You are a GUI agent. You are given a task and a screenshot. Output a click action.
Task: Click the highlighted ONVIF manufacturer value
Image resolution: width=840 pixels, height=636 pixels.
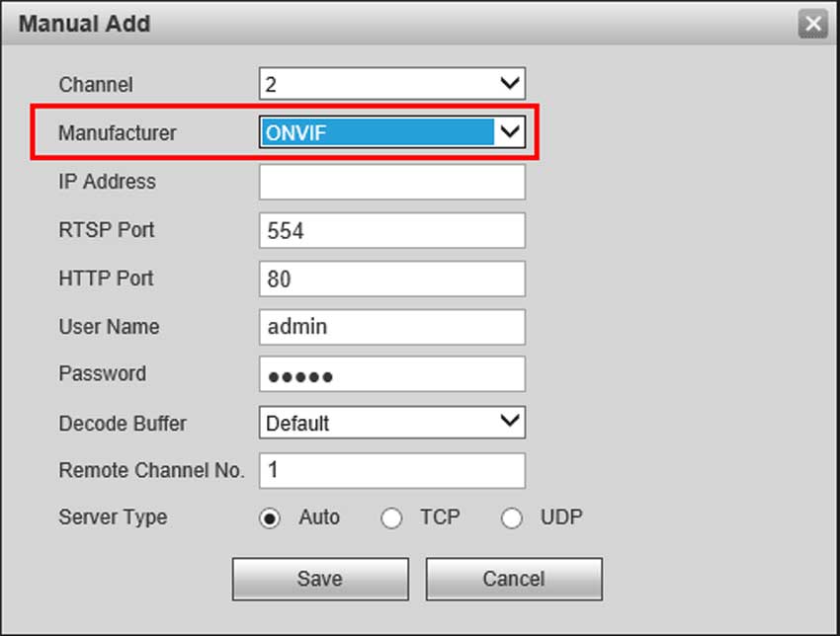376,132
